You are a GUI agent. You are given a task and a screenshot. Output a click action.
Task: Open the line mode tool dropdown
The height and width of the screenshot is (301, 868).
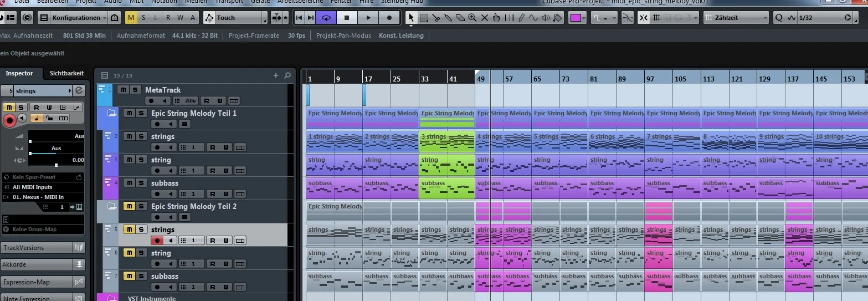click(604, 18)
